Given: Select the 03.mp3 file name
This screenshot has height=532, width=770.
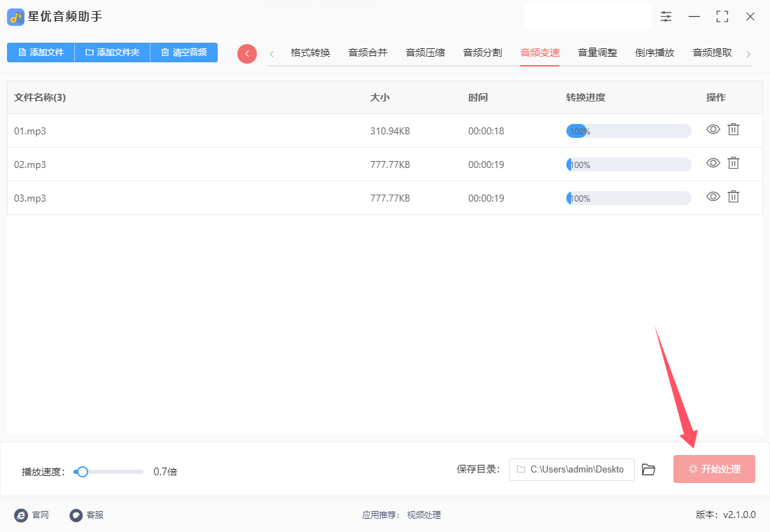Looking at the screenshot, I should [30, 199].
